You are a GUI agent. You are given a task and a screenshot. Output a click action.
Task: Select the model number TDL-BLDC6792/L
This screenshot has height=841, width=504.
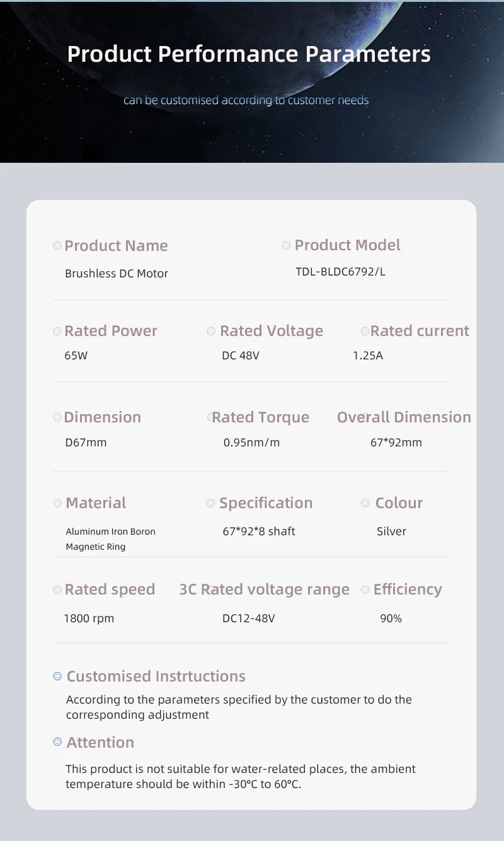pos(340,272)
